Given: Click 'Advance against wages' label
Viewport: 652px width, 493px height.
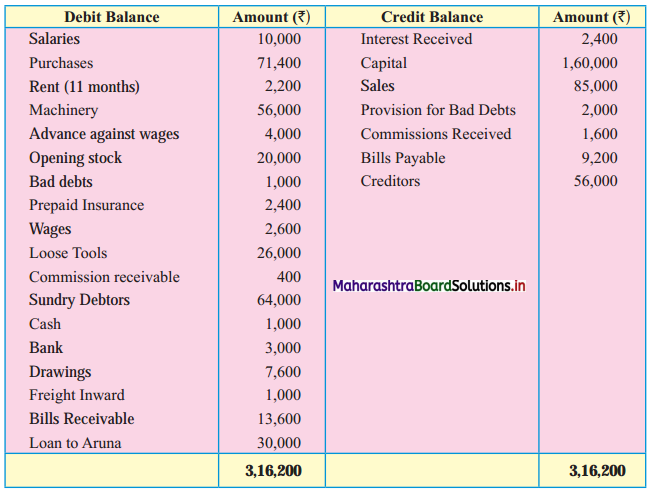Looking at the screenshot, I should tap(104, 134).
